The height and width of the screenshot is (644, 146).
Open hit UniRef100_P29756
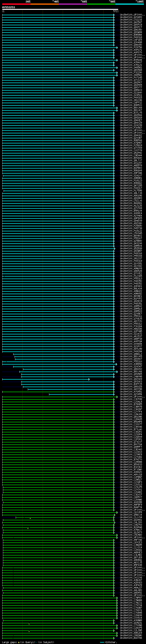(131, 47)
